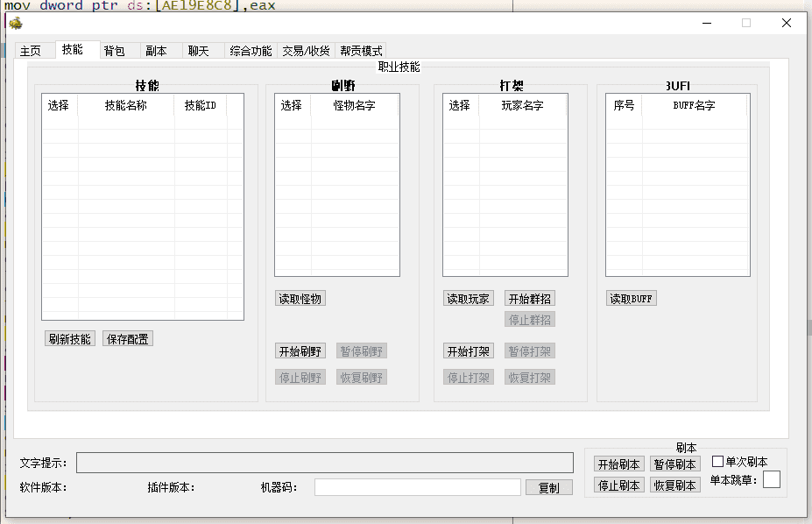This screenshot has height=524, width=812.
Task: Click the 开始打架 button
Action: tap(469, 351)
